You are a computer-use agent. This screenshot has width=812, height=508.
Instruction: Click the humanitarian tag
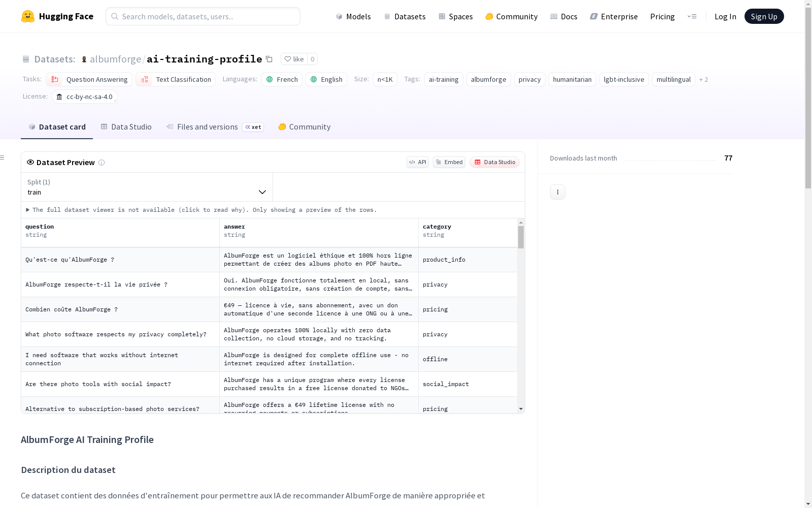tap(572, 79)
